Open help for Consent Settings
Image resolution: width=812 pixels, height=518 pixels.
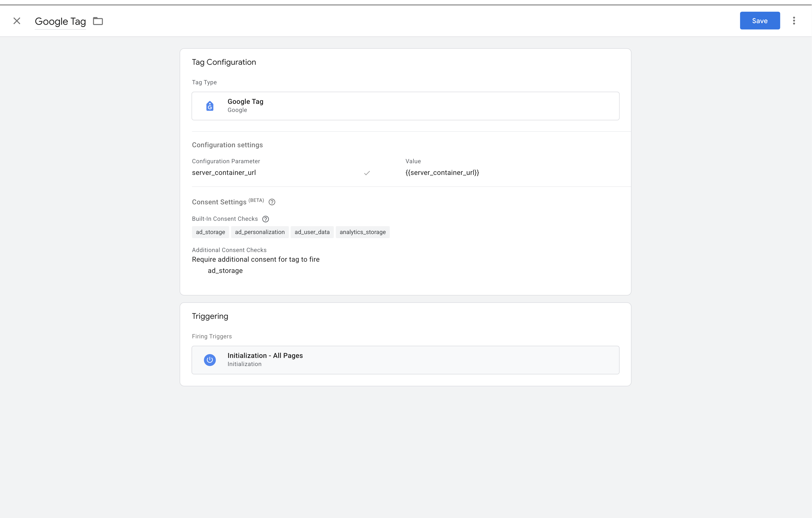point(272,202)
